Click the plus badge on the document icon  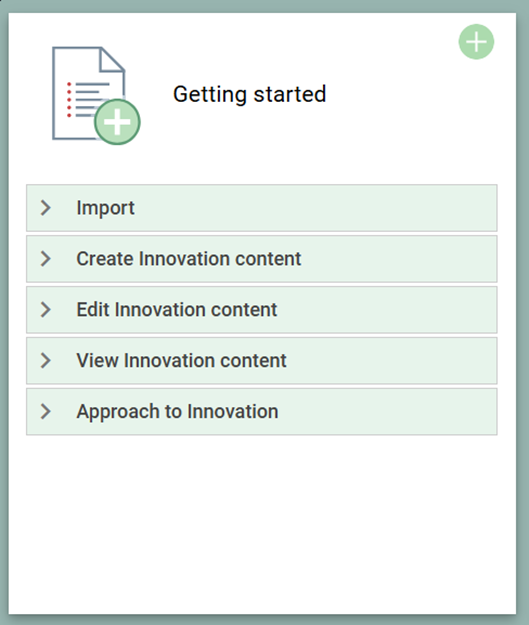click(x=117, y=122)
